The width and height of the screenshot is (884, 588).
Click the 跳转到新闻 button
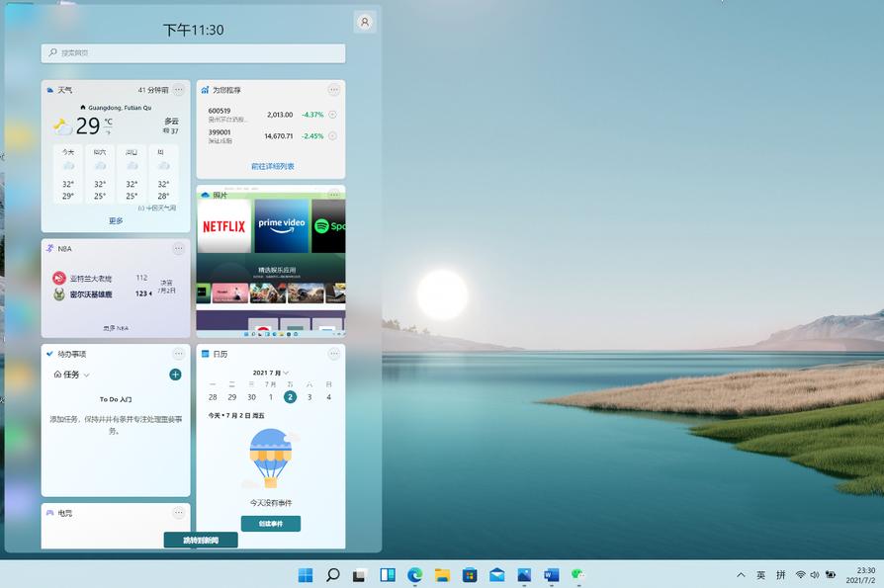click(x=200, y=540)
